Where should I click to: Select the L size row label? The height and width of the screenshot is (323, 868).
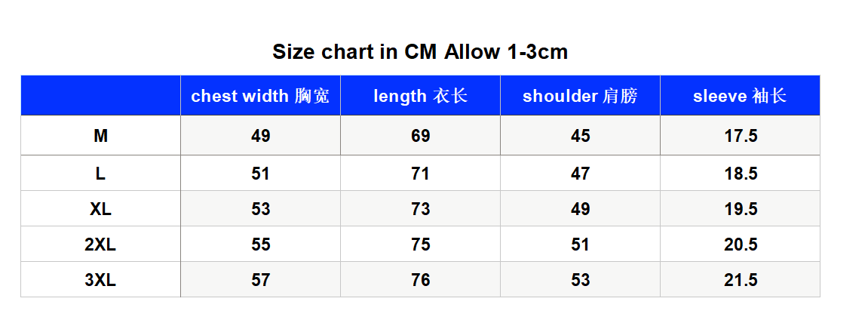101,174
